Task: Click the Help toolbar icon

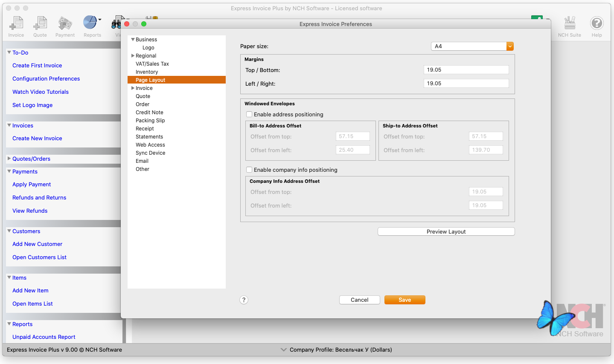Action: coord(597,27)
